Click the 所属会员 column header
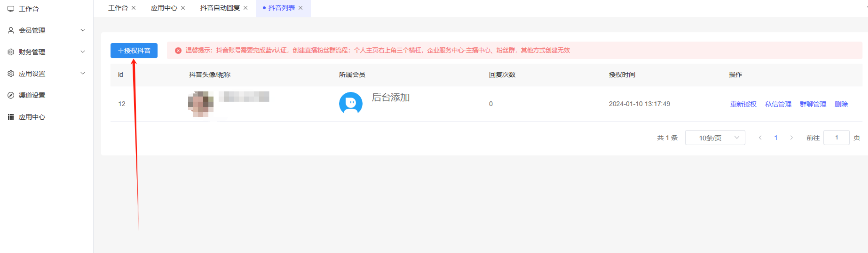868x253 pixels. pos(352,74)
